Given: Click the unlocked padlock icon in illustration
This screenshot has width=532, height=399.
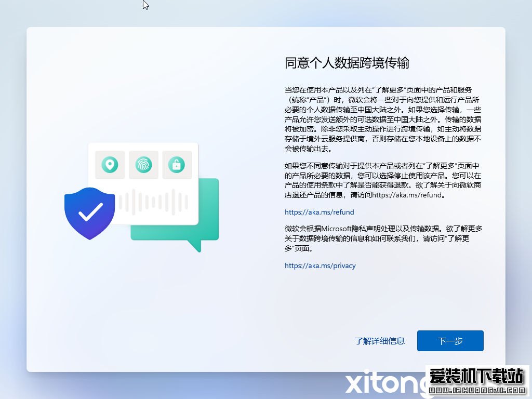Looking at the screenshot, I should click(177, 165).
